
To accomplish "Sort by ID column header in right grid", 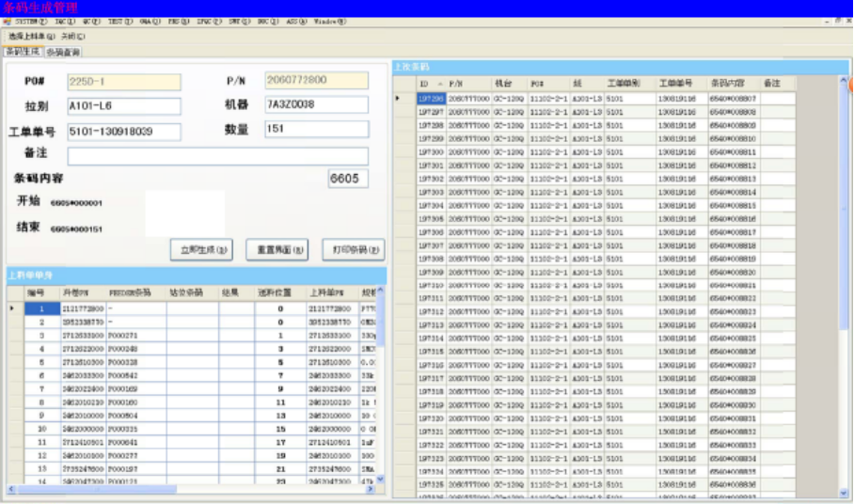I will (432, 84).
